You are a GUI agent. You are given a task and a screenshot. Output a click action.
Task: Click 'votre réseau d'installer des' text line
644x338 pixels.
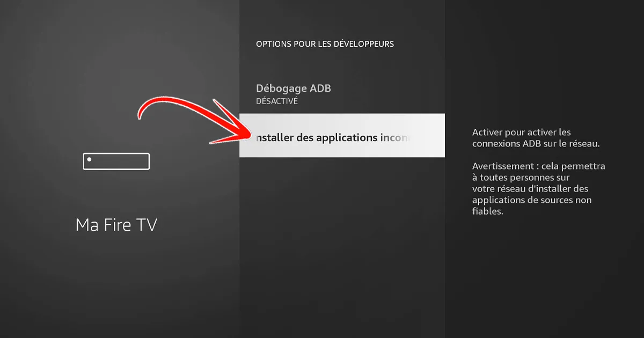coord(530,189)
